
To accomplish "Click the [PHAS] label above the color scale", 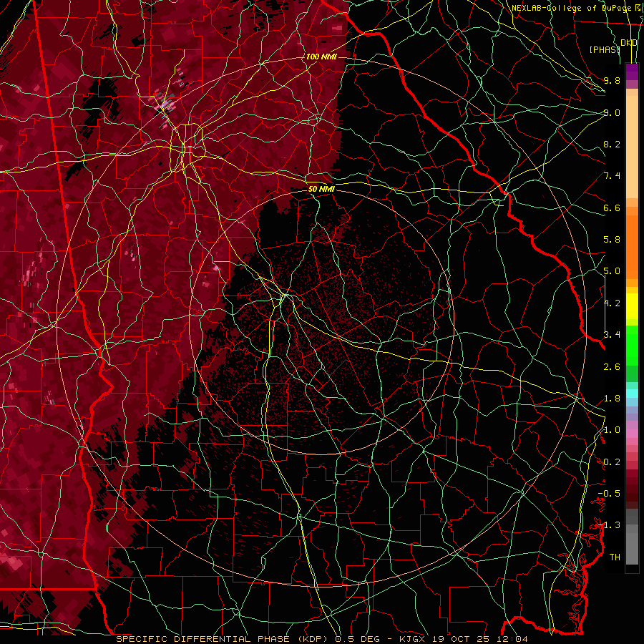I will pos(605,49).
